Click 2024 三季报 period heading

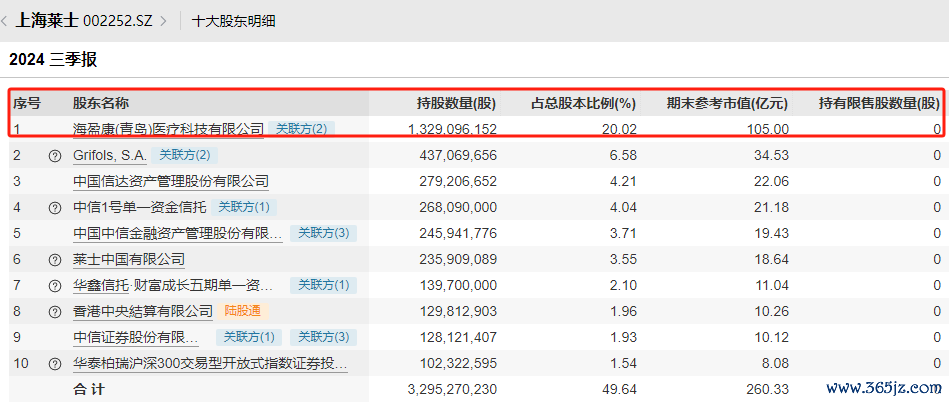[x=53, y=59]
